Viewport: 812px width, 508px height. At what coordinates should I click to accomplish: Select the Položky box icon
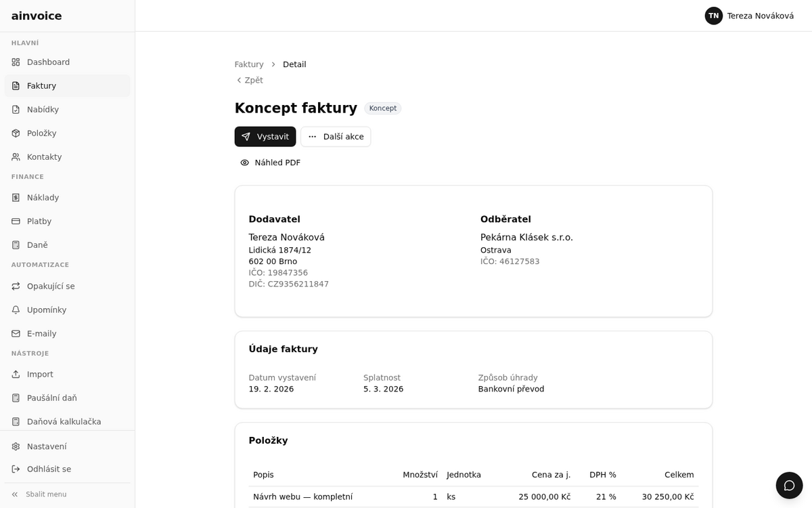coord(16,133)
